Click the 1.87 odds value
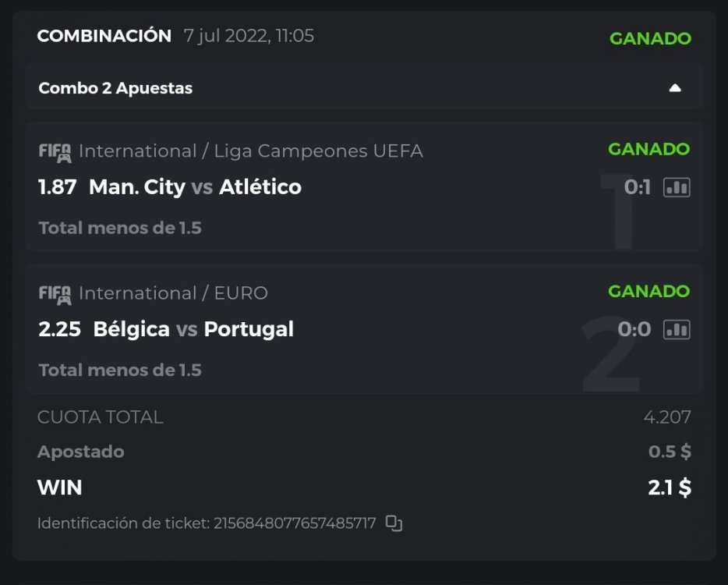Viewport: 728px width, 585px height. [x=57, y=187]
